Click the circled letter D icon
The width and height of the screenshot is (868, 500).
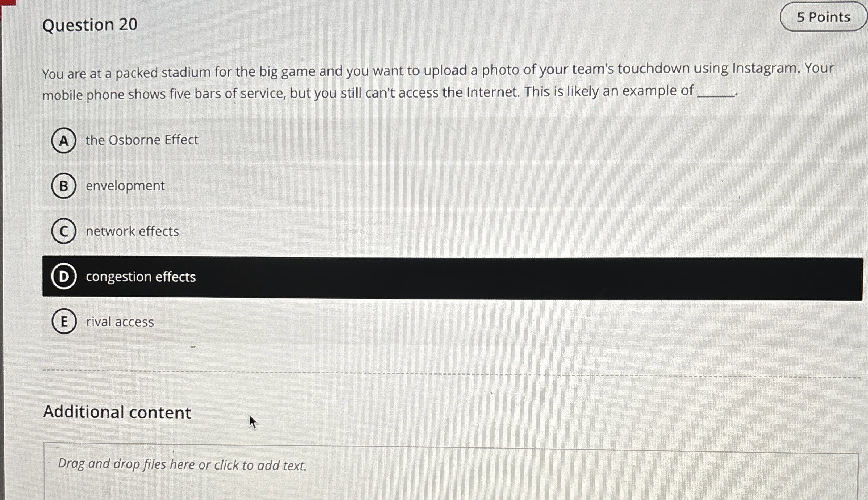click(x=64, y=277)
